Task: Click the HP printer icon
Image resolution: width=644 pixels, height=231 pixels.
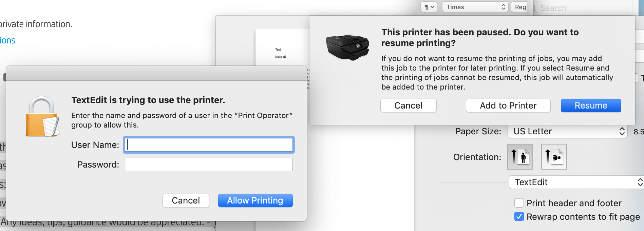Action: tap(347, 47)
